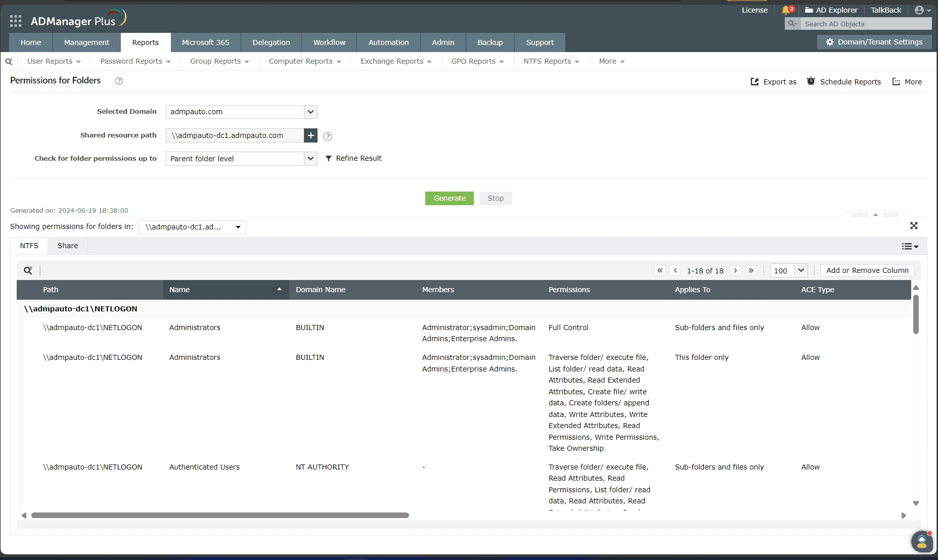938x560 pixels.
Task: Open the apps grid icon top-left
Action: pos(15,21)
